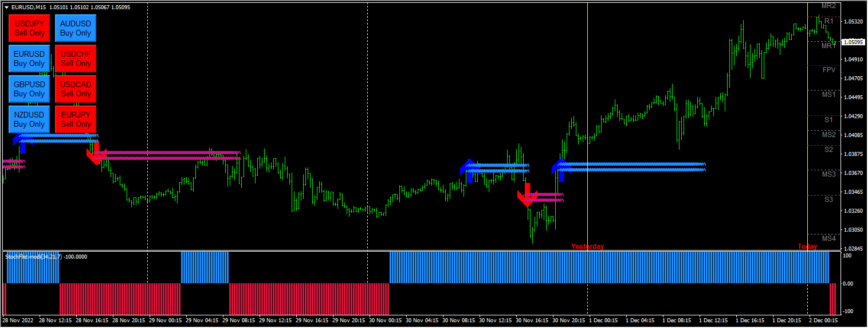Click the chart dropdown triangle beside EURUSD,M15
This screenshot has width=868, height=328.
(6, 7)
